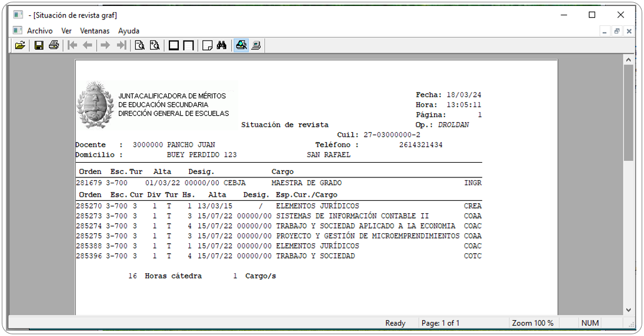644x336 pixels.
Task: Click order number 285388
Action: tap(89, 246)
